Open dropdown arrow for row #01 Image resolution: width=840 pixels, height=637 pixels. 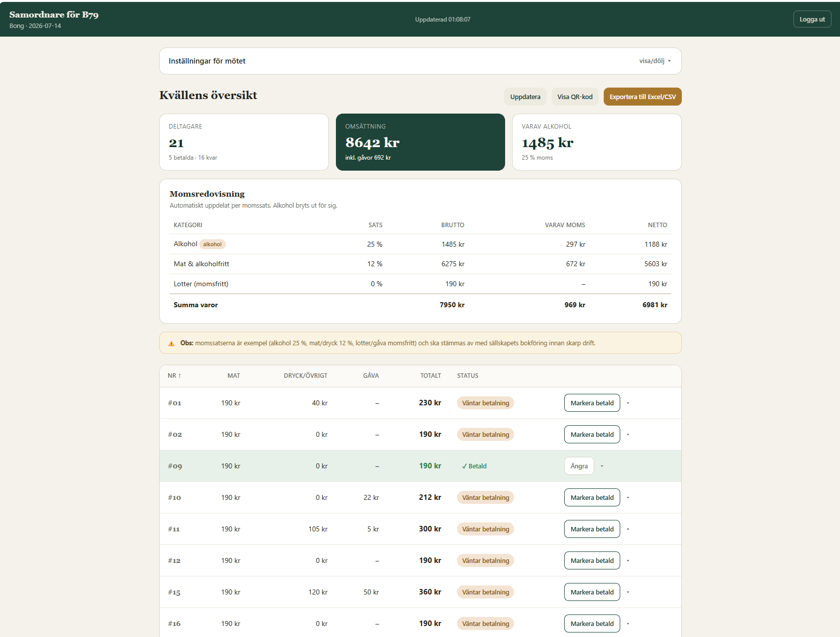628,403
